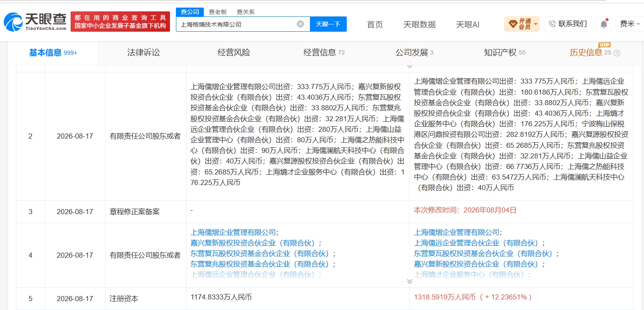Click the 联系我们 button
Viewport: 644px width, 310px height.
coord(567,24)
